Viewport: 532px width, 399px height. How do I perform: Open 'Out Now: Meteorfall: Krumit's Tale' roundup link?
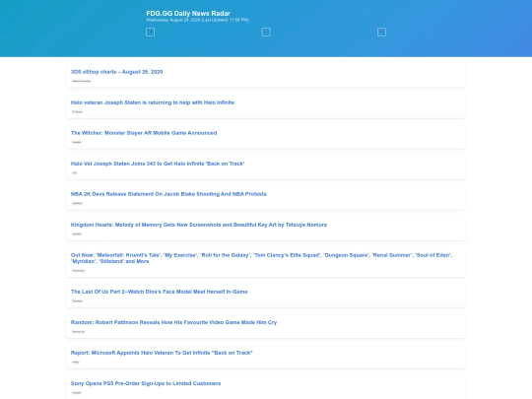pyautogui.click(x=262, y=258)
